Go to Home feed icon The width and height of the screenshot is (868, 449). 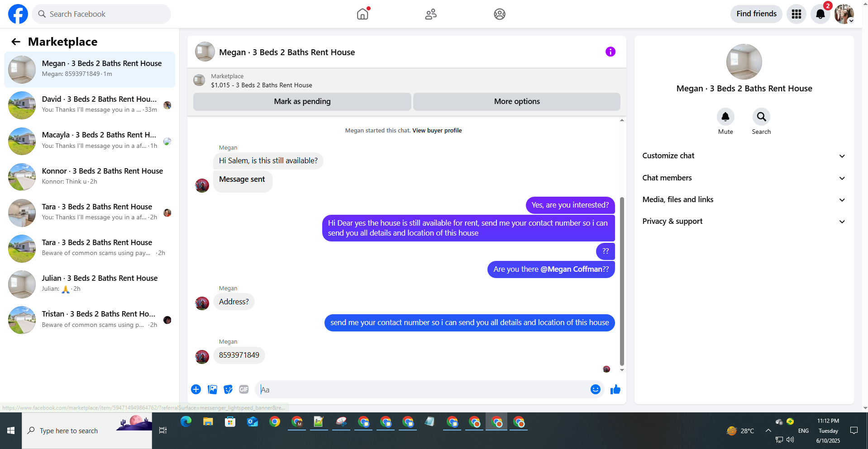pos(363,14)
